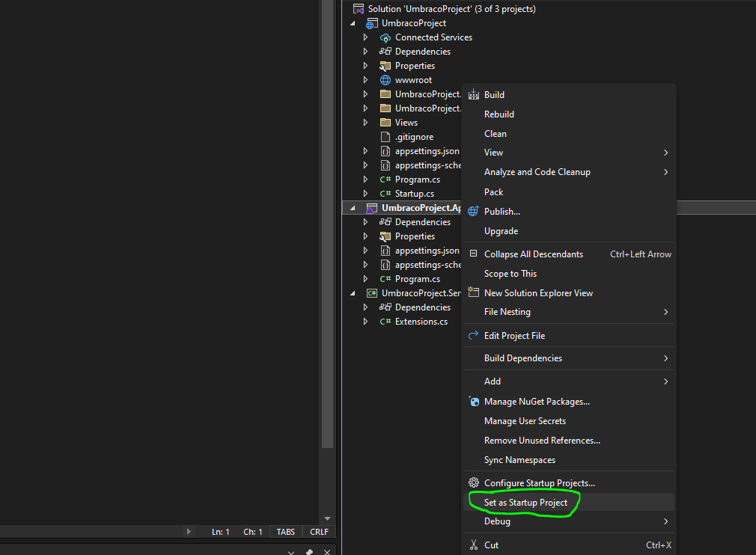Click the pin icon on the bottom panel
The image size is (756, 555).
tap(309, 551)
